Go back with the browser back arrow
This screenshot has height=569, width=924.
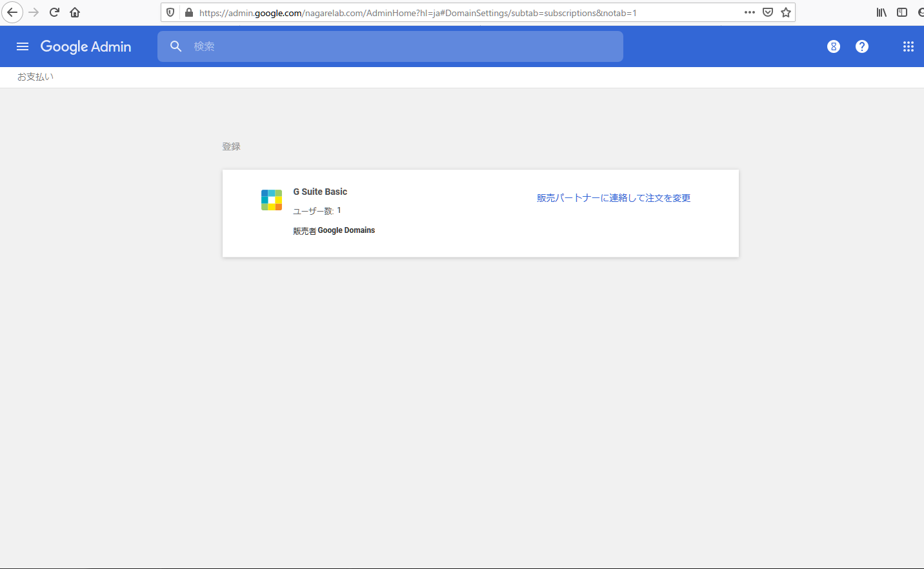pyautogui.click(x=12, y=12)
